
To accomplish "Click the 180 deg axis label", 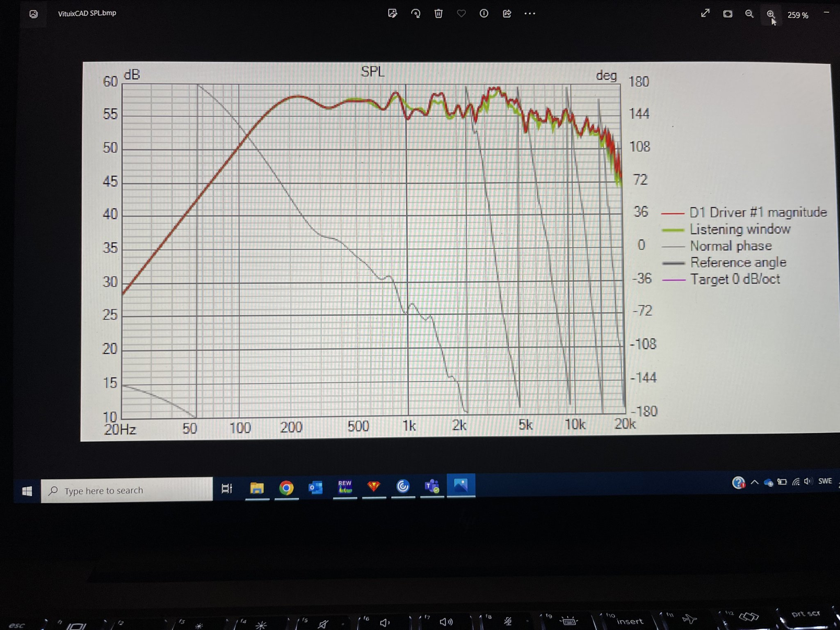I will pos(639,82).
